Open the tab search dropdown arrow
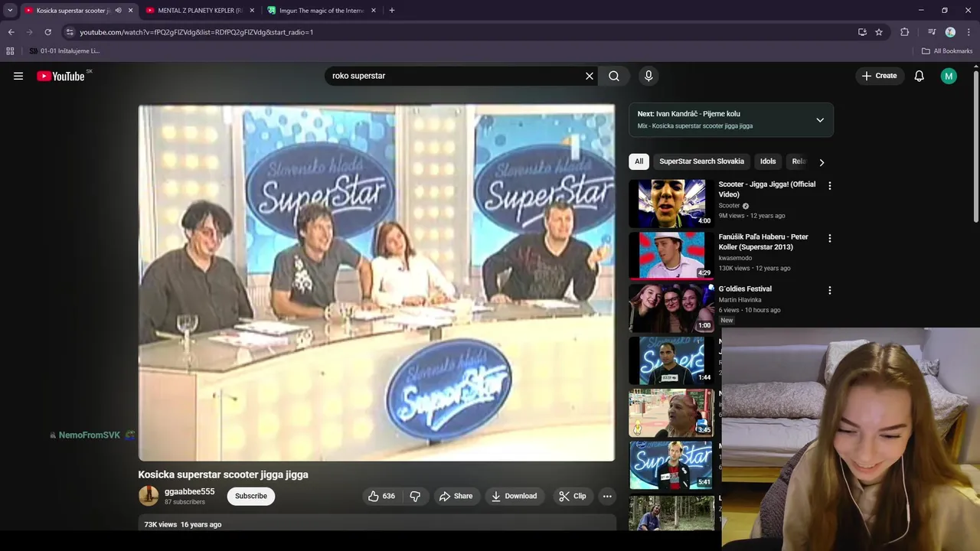 (10, 10)
